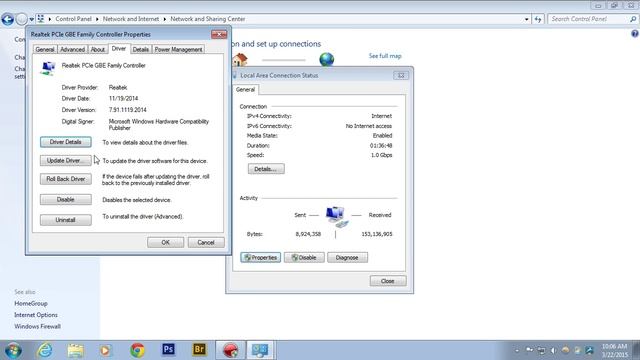This screenshot has height=360, width=640.
Task: Cancel the Realtek Properties dialog
Action: tap(206, 242)
